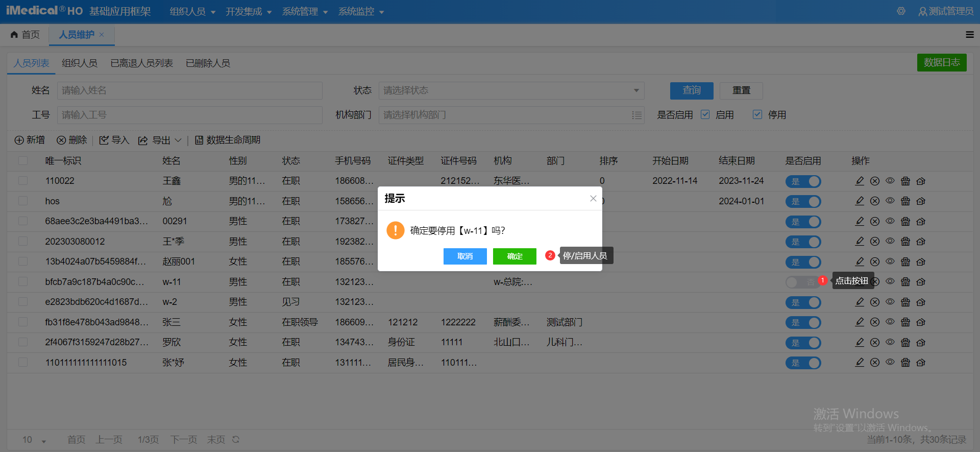Expand the 开发集成 top menu

pyautogui.click(x=249, y=11)
